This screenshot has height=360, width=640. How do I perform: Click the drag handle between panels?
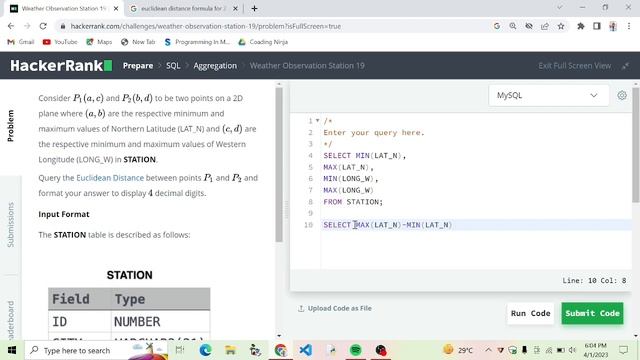pyautogui.click(x=286, y=210)
